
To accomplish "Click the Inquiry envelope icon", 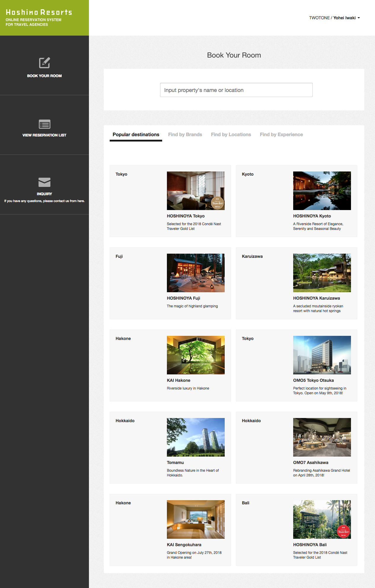I will 44,182.
